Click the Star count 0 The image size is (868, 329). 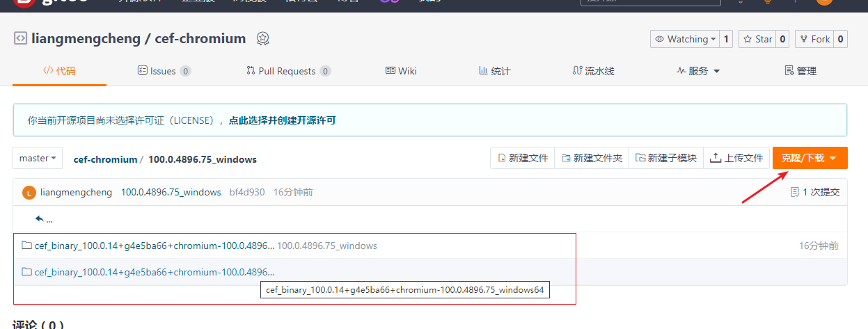[x=783, y=40]
